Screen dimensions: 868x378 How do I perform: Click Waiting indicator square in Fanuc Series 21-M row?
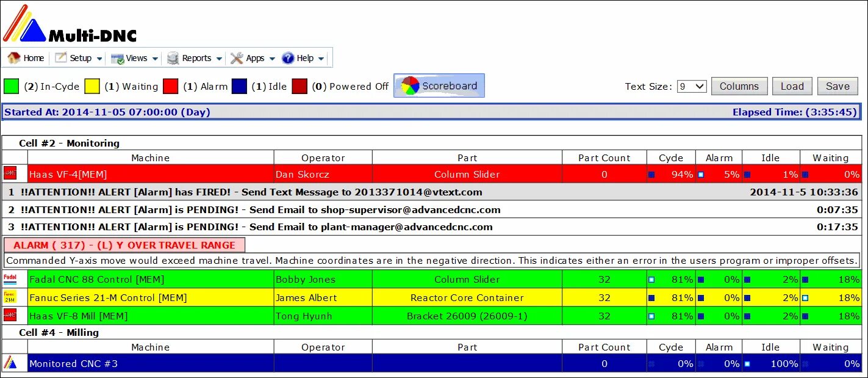click(x=805, y=298)
